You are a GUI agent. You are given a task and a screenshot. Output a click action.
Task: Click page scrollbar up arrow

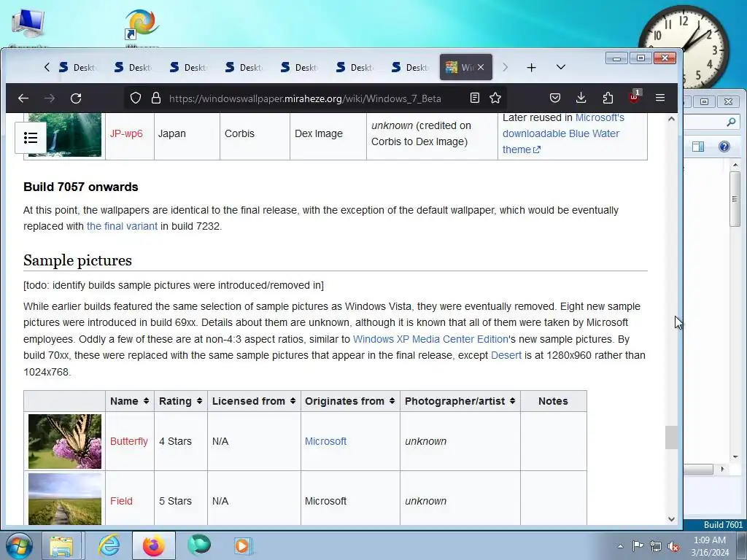pyautogui.click(x=671, y=119)
